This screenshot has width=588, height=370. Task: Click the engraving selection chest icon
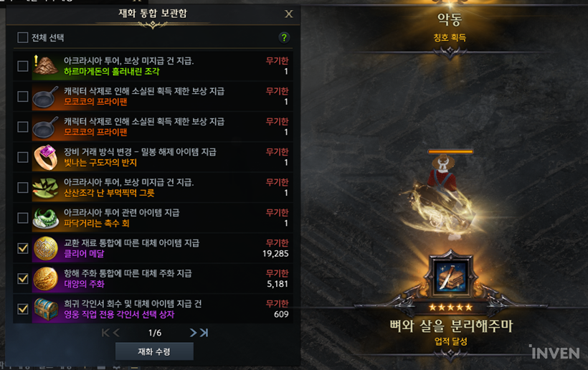tap(45, 309)
